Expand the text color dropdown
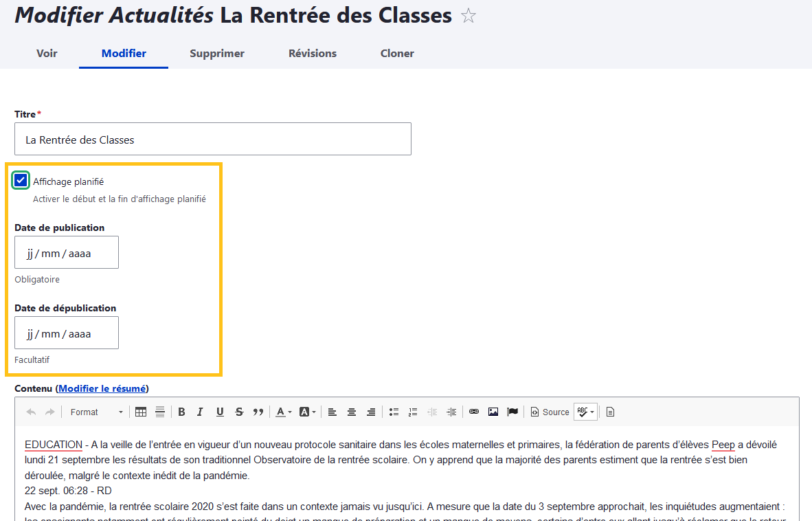This screenshot has width=812, height=521. 284,412
